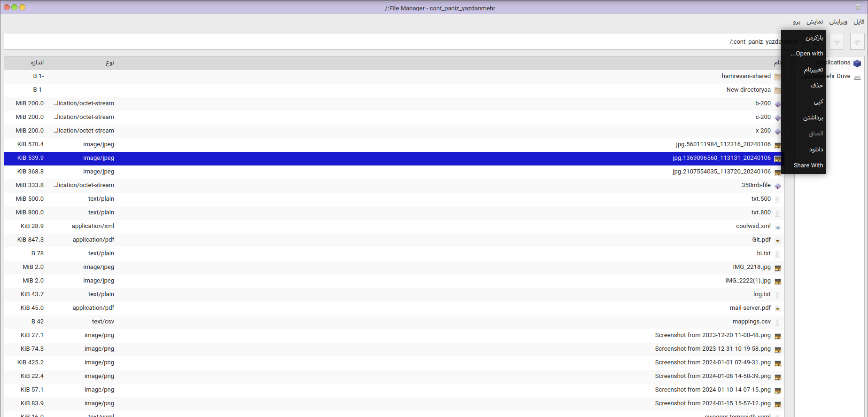Click the text icon beside log.txt

(x=778, y=295)
